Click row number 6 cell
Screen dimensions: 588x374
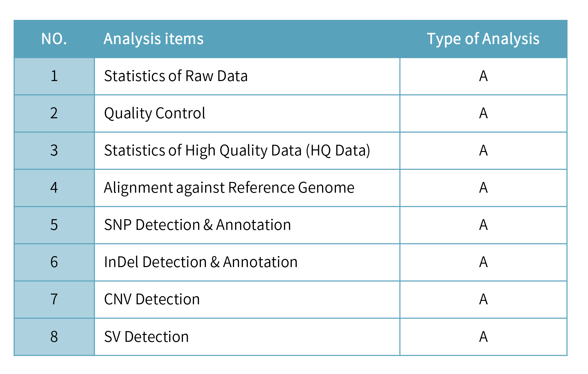pyautogui.click(x=54, y=262)
